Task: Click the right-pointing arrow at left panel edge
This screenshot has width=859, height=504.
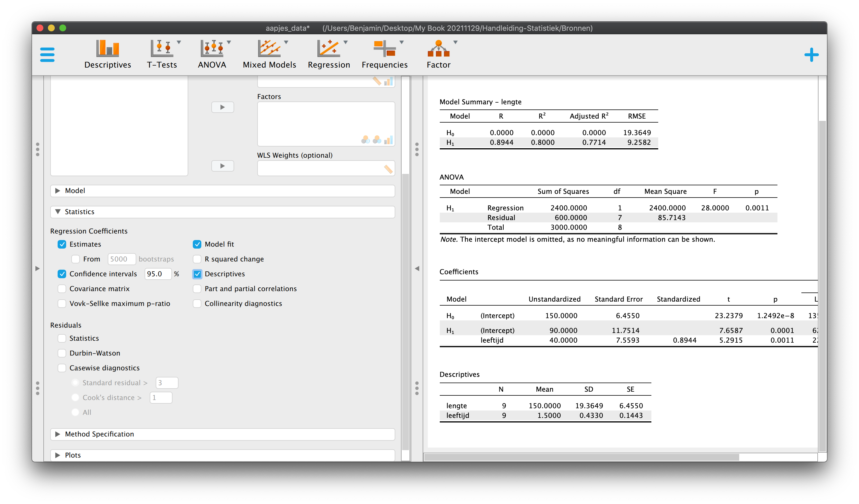Action: click(37, 269)
